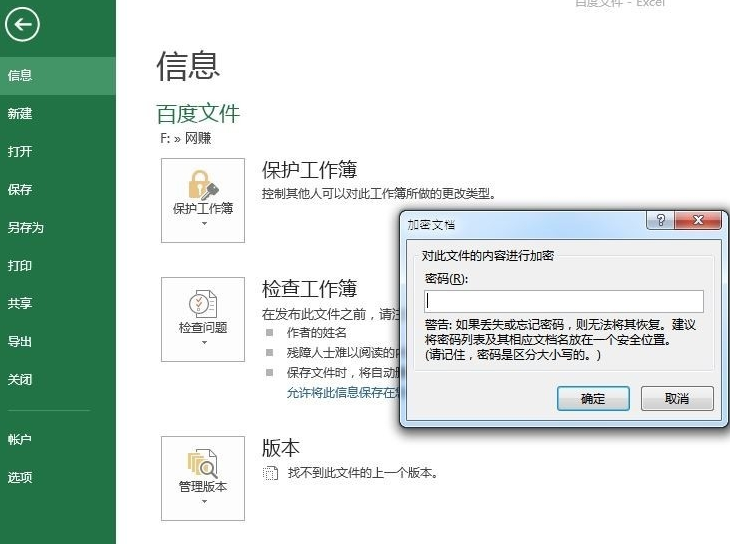Click the Manage Versions magnifier icon
Image resolution: width=730 pixels, height=544 pixels.
point(203,462)
